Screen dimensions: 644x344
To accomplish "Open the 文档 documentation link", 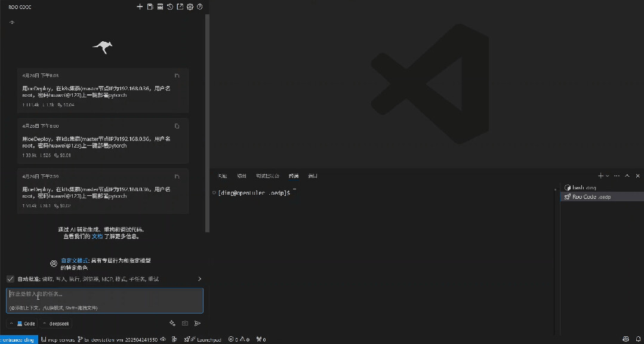I will pyautogui.click(x=97, y=236).
